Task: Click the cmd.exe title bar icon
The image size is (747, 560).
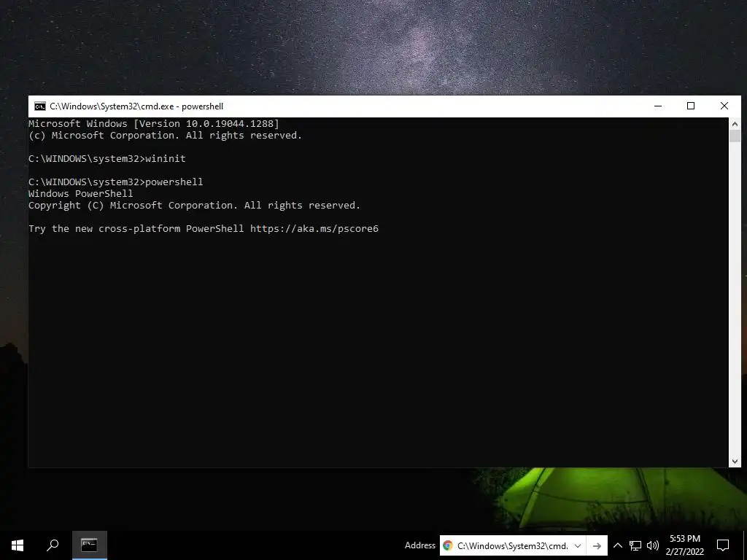Action: tap(40, 106)
